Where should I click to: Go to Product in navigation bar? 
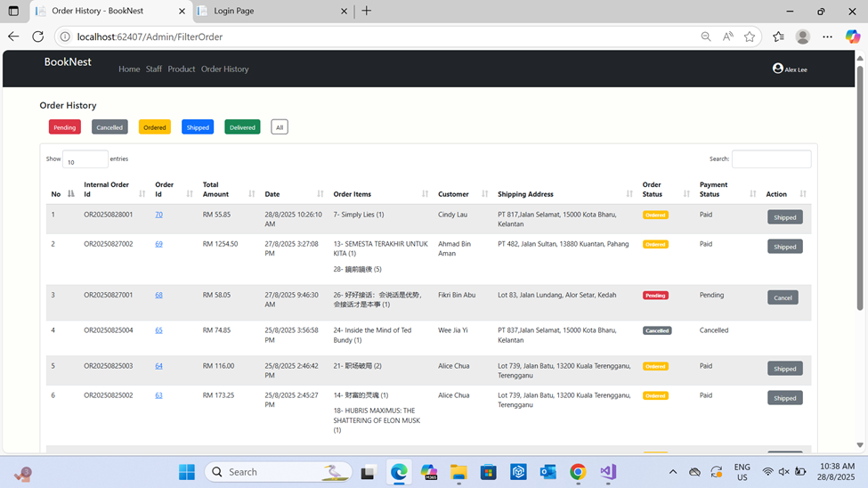181,69
